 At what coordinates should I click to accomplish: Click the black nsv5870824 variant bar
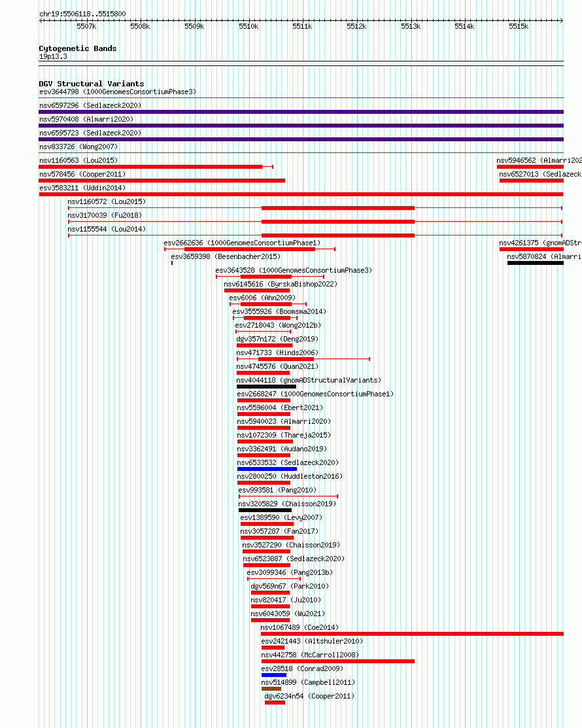click(x=536, y=263)
